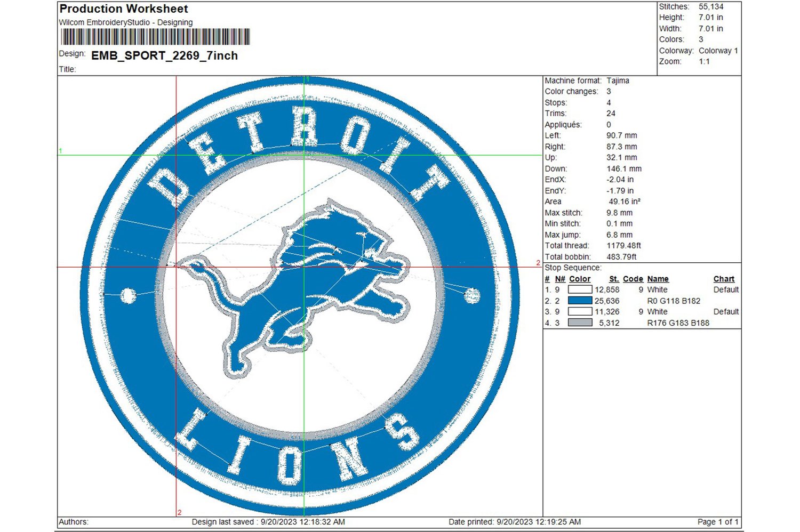Select the "Colorway 1" value

[x=718, y=51]
